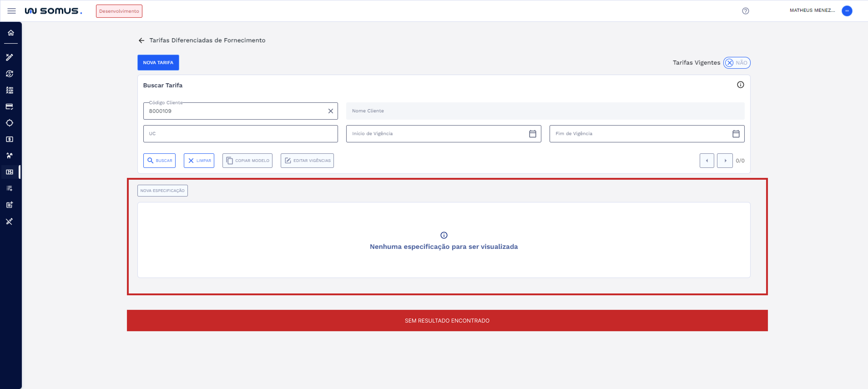The image size is (868, 389).
Task: Open the magic wand sidebar icon
Action: [9, 57]
